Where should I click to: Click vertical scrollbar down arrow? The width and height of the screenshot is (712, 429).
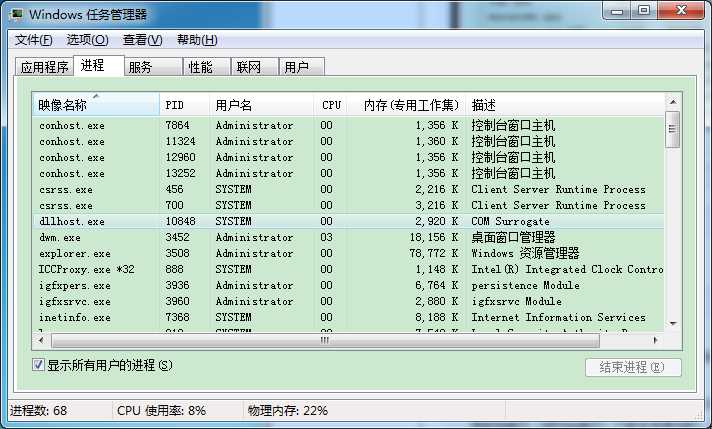pyautogui.click(x=673, y=324)
